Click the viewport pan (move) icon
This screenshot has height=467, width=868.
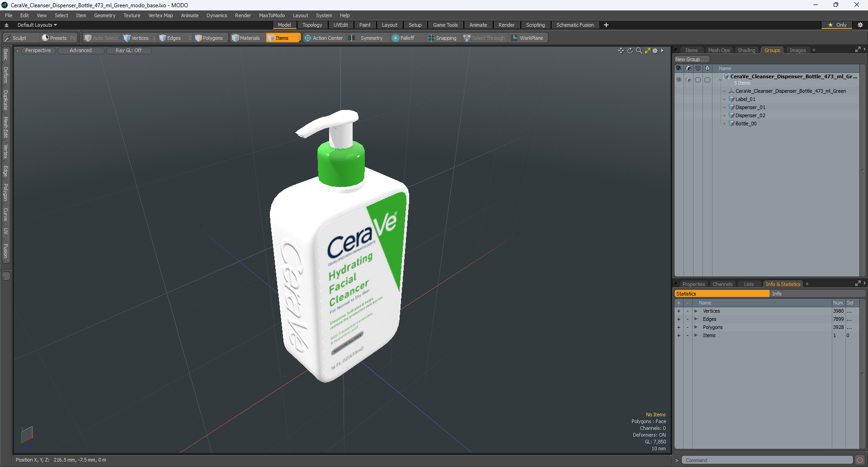[x=621, y=51]
